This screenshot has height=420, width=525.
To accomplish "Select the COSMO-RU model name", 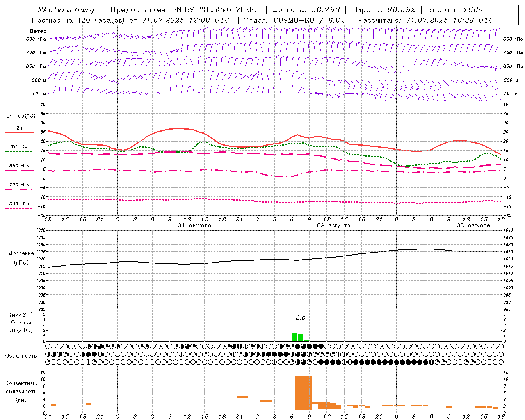I will 294,20.
